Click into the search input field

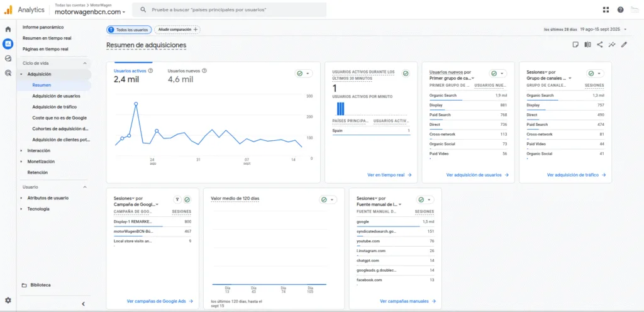[x=229, y=9]
